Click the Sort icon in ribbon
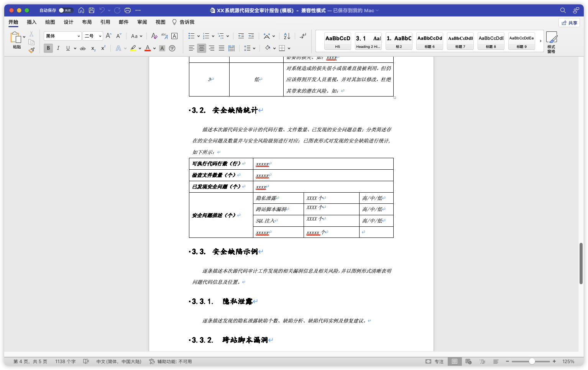Image resolution: width=588 pixels, height=370 pixels. [x=287, y=36]
